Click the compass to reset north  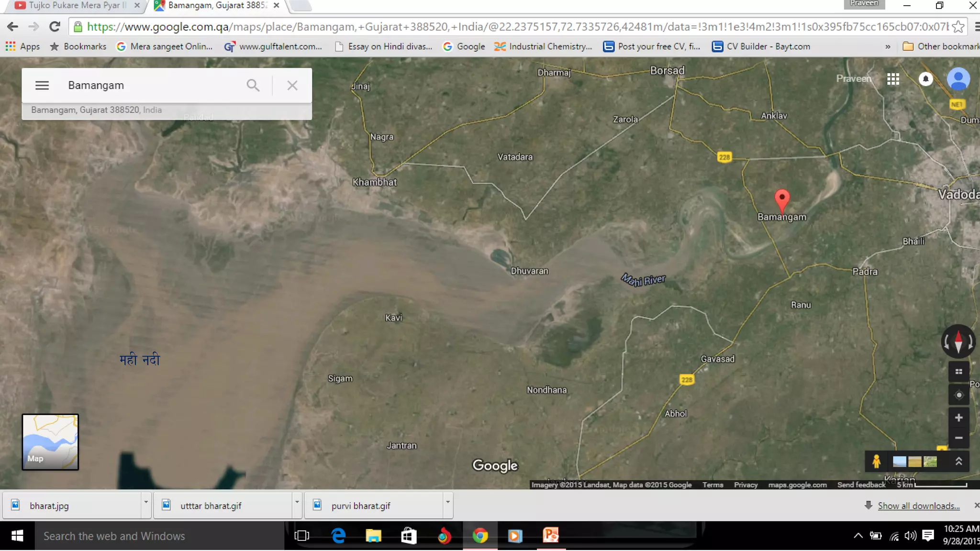(x=958, y=342)
